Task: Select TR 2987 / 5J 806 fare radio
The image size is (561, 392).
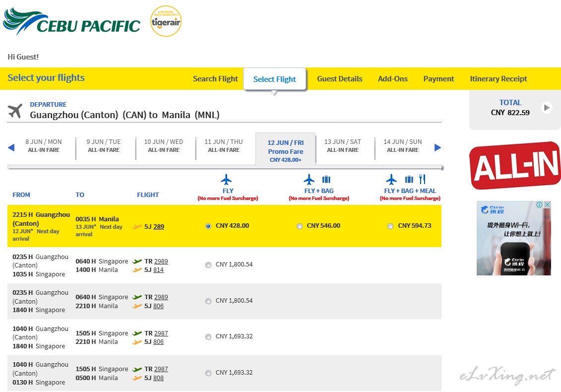Action: [208, 337]
